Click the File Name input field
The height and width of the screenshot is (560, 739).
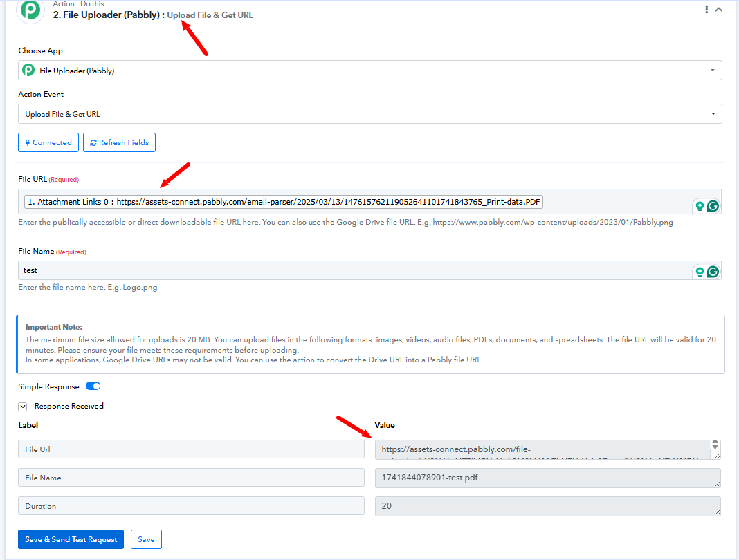pyautogui.click(x=370, y=270)
